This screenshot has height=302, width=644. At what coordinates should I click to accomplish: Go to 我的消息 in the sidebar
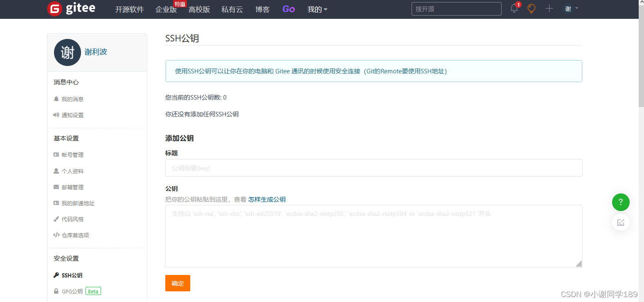pos(72,99)
